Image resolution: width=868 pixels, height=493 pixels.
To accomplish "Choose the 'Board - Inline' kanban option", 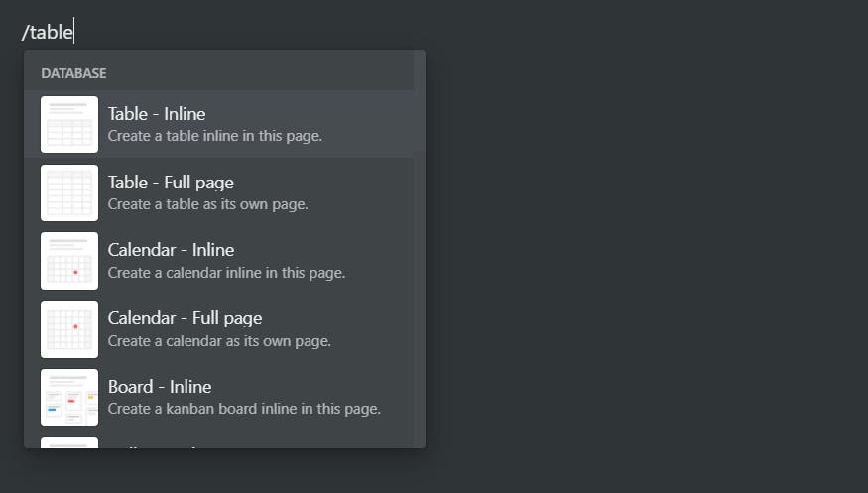I will (x=218, y=398).
